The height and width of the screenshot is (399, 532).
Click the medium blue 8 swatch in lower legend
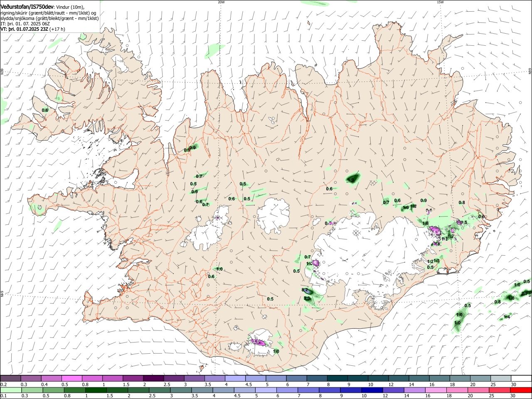tap(330, 390)
